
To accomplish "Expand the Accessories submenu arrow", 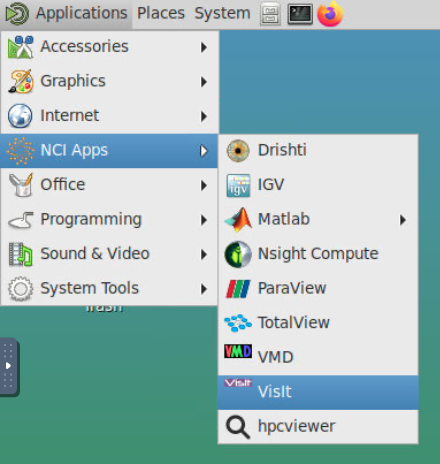I will (204, 47).
